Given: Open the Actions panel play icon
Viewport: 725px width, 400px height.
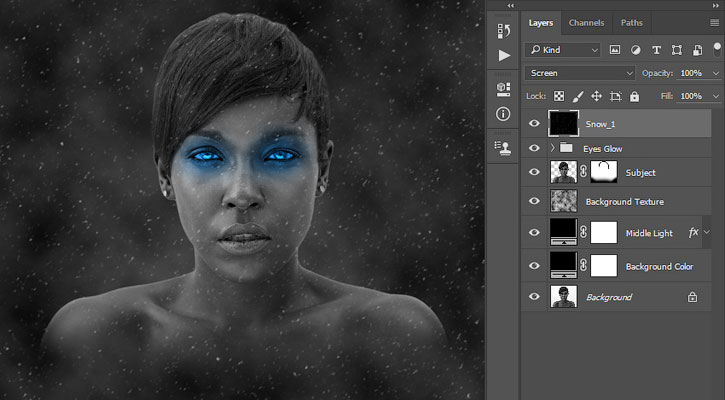Looking at the screenshot, I should tap(504, 55).
